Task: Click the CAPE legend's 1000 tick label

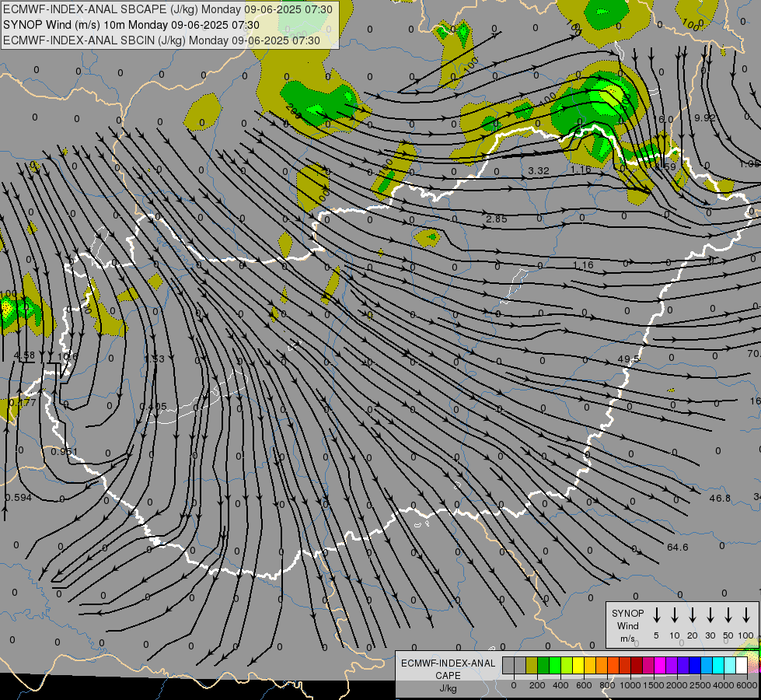Action: coord(630,685)
